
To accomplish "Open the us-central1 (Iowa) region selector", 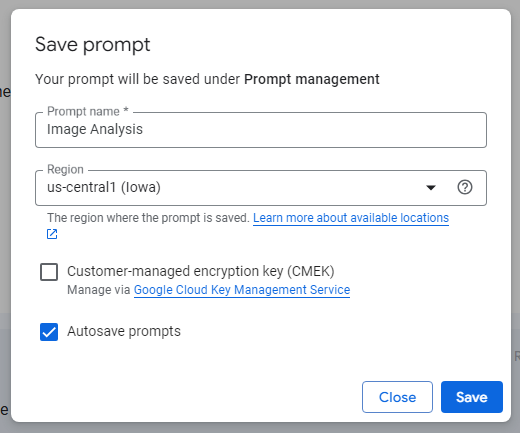I will point(261,188).
